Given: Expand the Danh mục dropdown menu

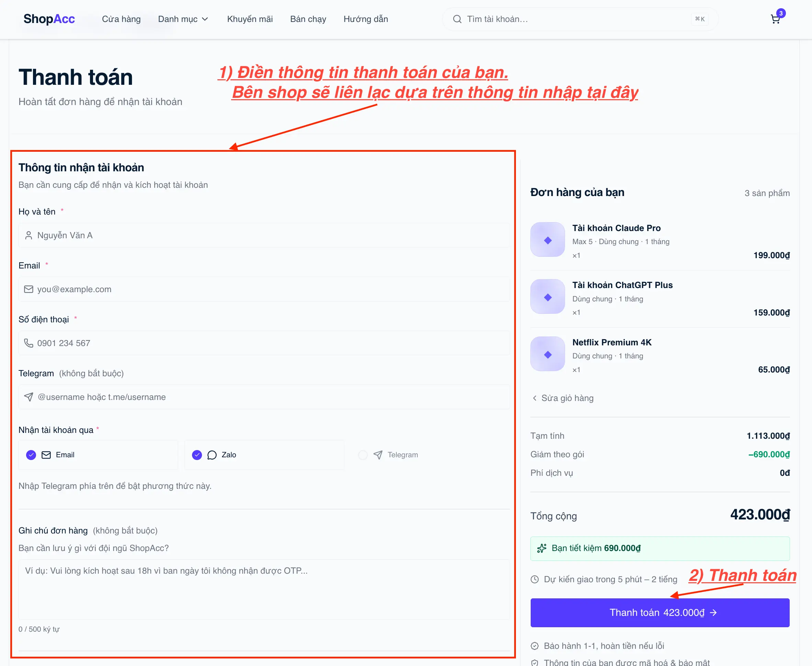Looking at the screenshot, I should pyautogui.click(x=183, y=19).
